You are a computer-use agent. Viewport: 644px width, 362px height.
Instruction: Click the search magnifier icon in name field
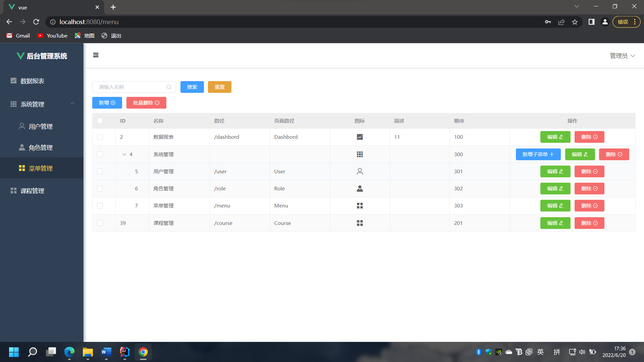coord(169,87)
